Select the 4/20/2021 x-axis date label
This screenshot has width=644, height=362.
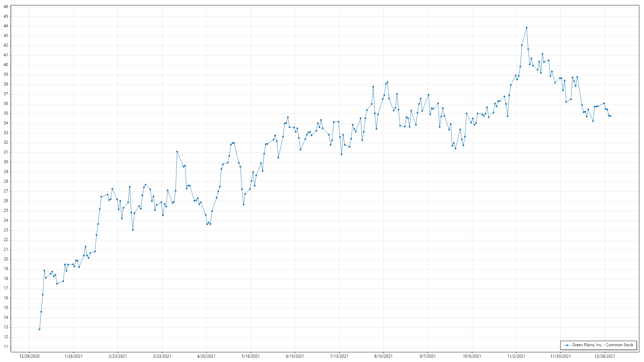pos(206,356)
